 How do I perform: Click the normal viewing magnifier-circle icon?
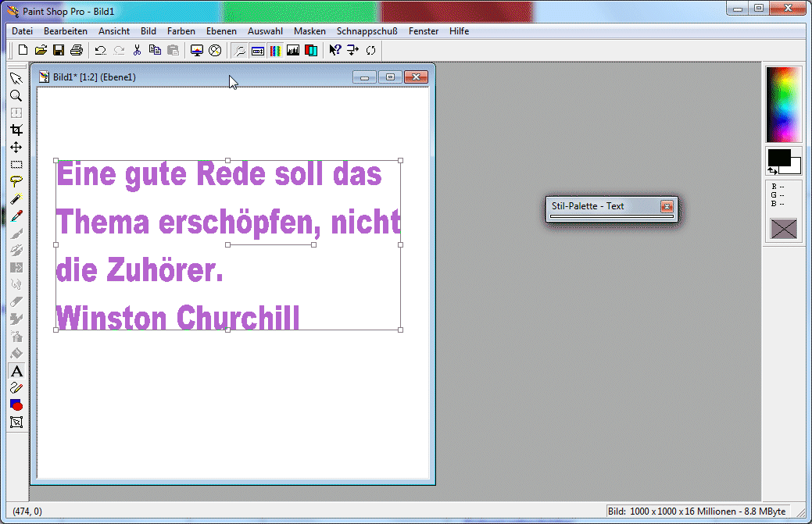pyautogui.click(x=215, y=50)
